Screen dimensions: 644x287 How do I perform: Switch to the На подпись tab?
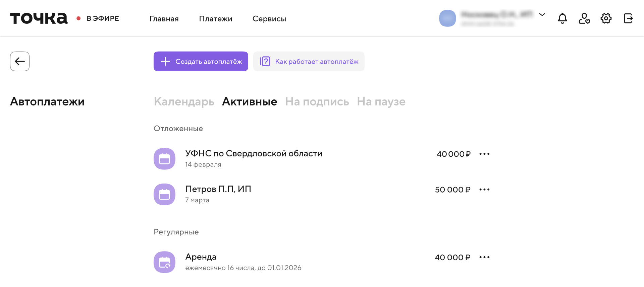click(317, 101)
